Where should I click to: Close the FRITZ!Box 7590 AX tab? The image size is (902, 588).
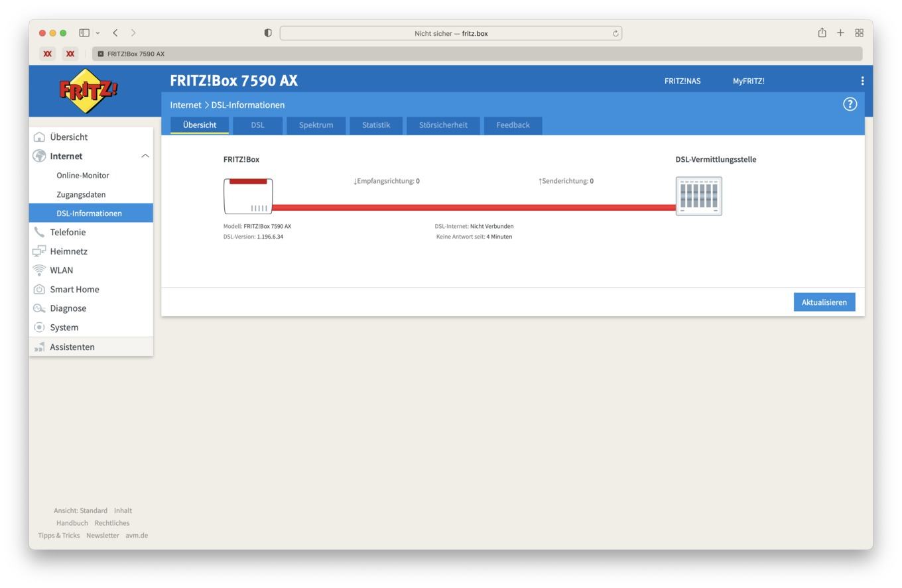tap(101, 54)
